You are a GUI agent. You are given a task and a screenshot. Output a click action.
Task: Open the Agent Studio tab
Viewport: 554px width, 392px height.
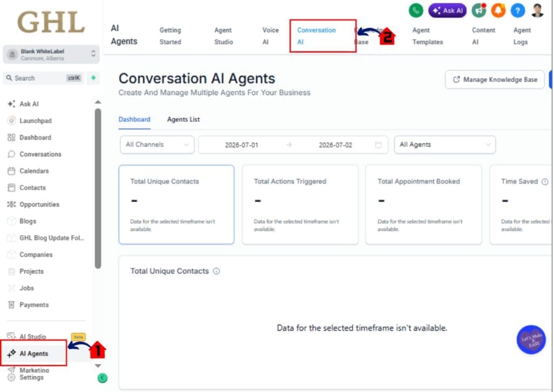coord(223,36)
